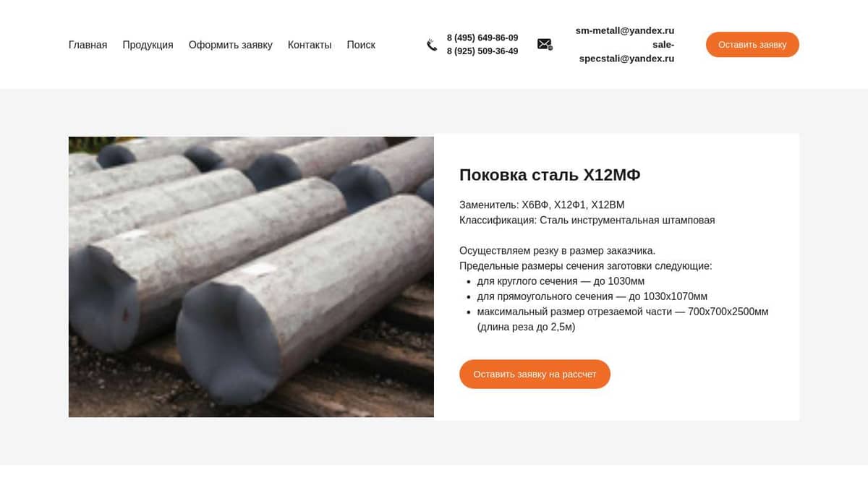
Task: Email sale-specstali@yandex.ru address
Action: [x=627, y=51]
